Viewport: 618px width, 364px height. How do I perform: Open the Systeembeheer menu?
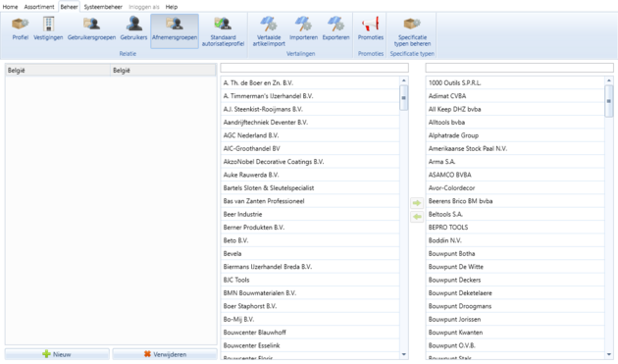[103, 7]
